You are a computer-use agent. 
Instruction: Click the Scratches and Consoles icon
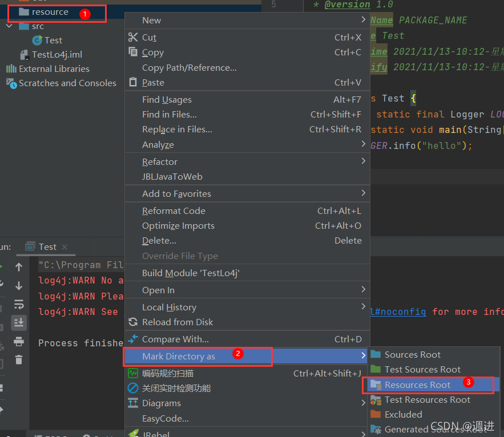click(11, 83)
